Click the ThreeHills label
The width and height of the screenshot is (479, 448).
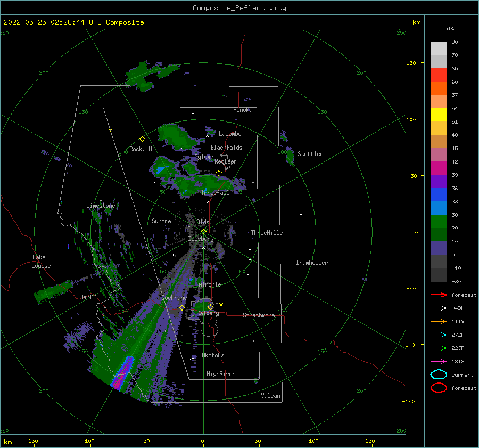pyautogui.click(x=267, y=233)
